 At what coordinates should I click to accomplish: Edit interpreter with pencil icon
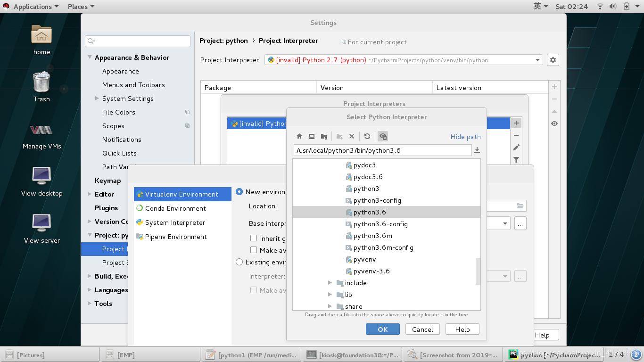(x=516, y=148)
